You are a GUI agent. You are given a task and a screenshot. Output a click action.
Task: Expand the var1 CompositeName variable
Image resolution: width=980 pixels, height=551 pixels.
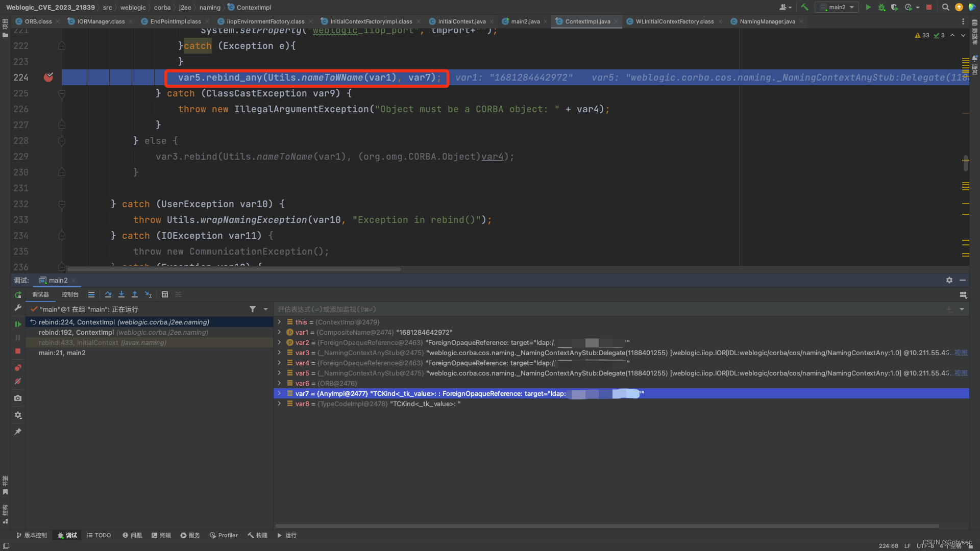[279, 332]
